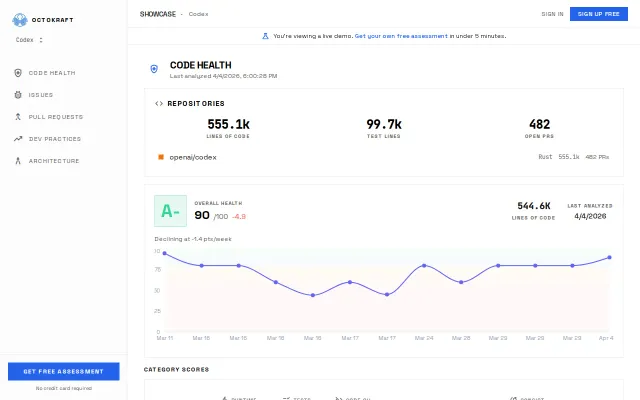This screenshot has width=640, height=400.
Task: Click the 4/4/2026 last analyzed date
Action: pyautogui.click(x=590, y=216)
